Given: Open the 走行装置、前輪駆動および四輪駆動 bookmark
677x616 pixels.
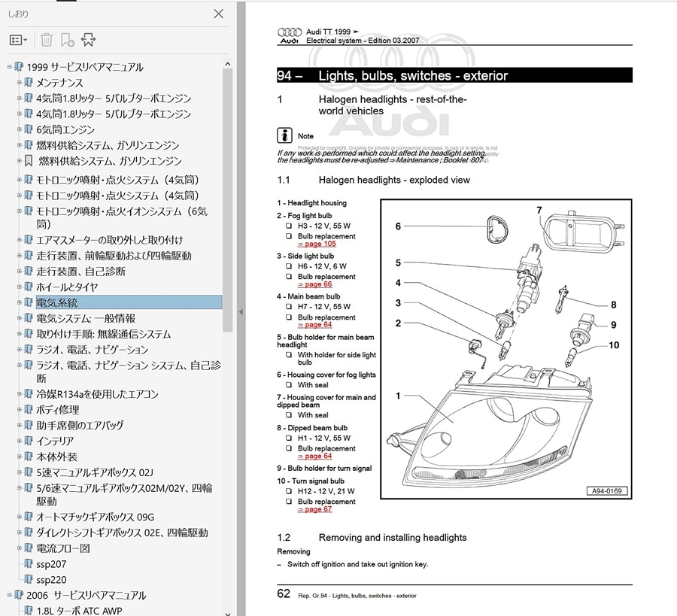Looking at the screenshot, I should [114, 256].
